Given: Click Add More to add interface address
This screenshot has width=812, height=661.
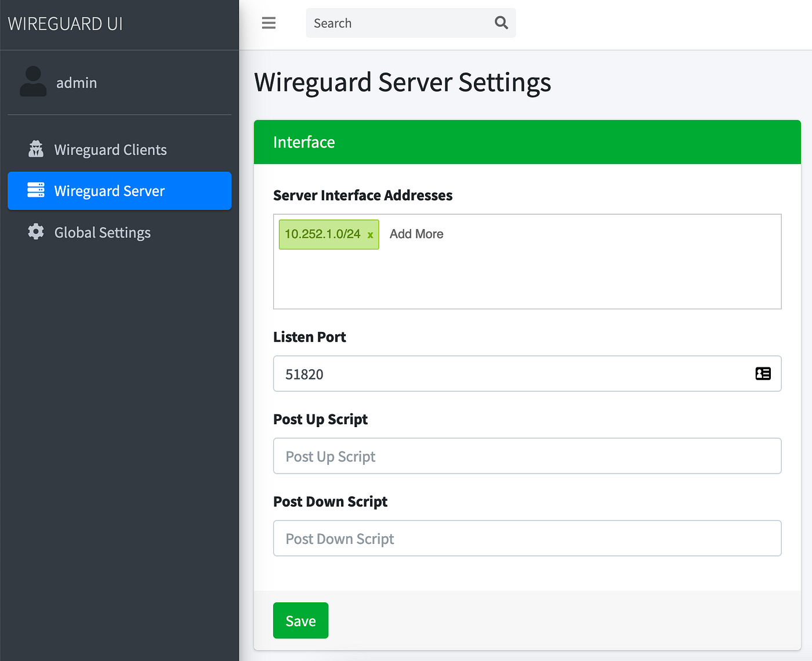Looking at the screenshot, I should tap(416, 234).
